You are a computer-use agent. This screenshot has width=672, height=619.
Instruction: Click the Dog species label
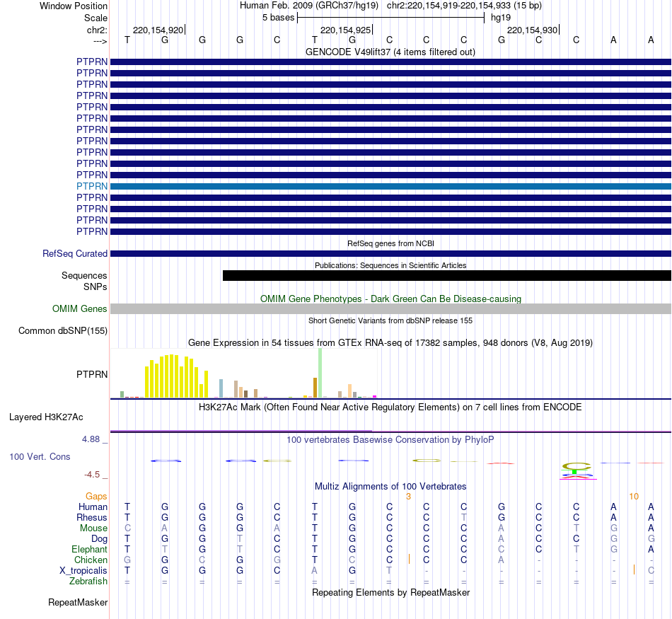click(x=99, y=539)
